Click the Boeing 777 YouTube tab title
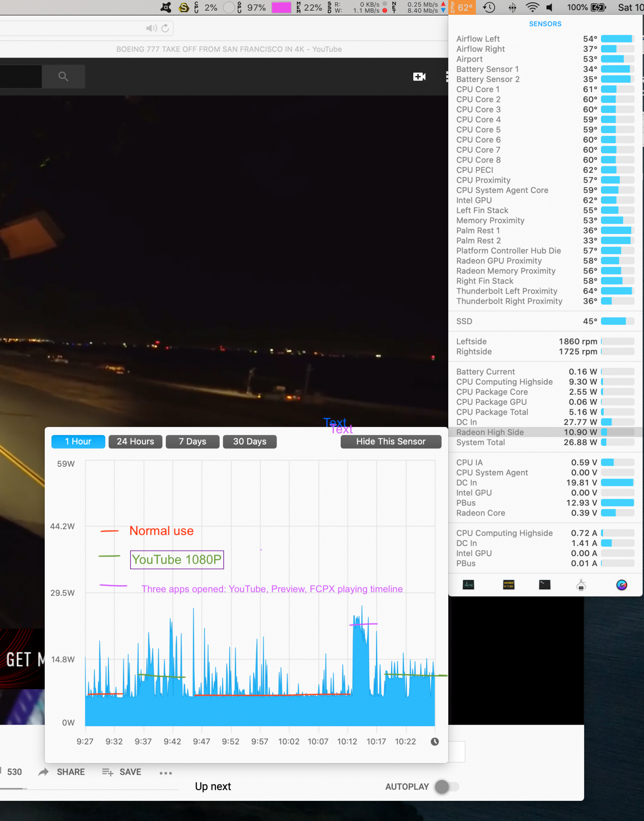Viewport: 644px width, 821px height. tap(229, 49)
